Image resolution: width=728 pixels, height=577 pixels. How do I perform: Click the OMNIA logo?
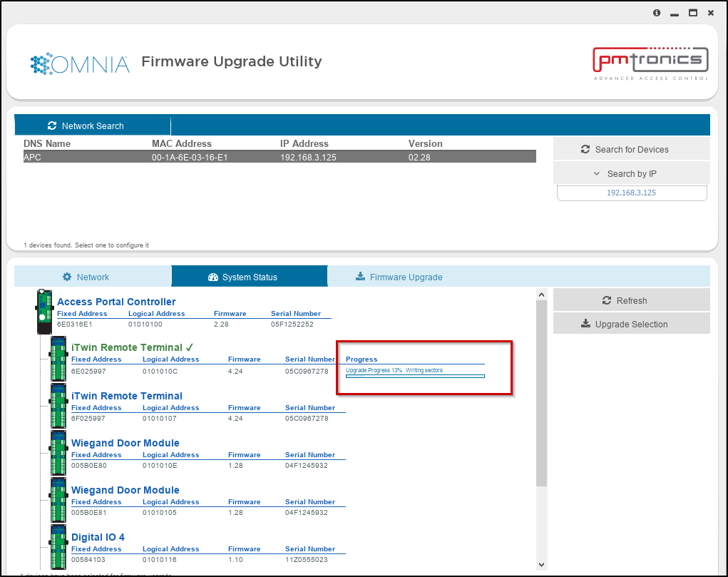80,64
